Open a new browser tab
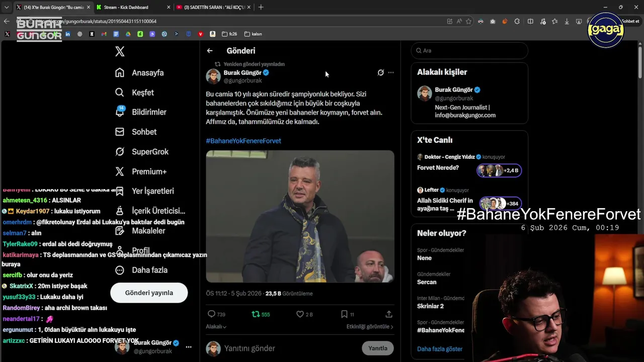 tap(261, 7)
